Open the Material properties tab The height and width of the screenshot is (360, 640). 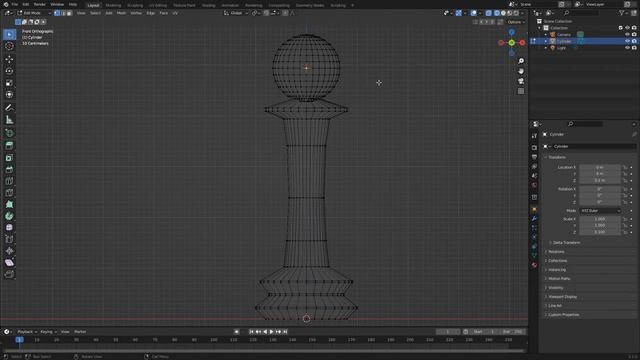534,265
